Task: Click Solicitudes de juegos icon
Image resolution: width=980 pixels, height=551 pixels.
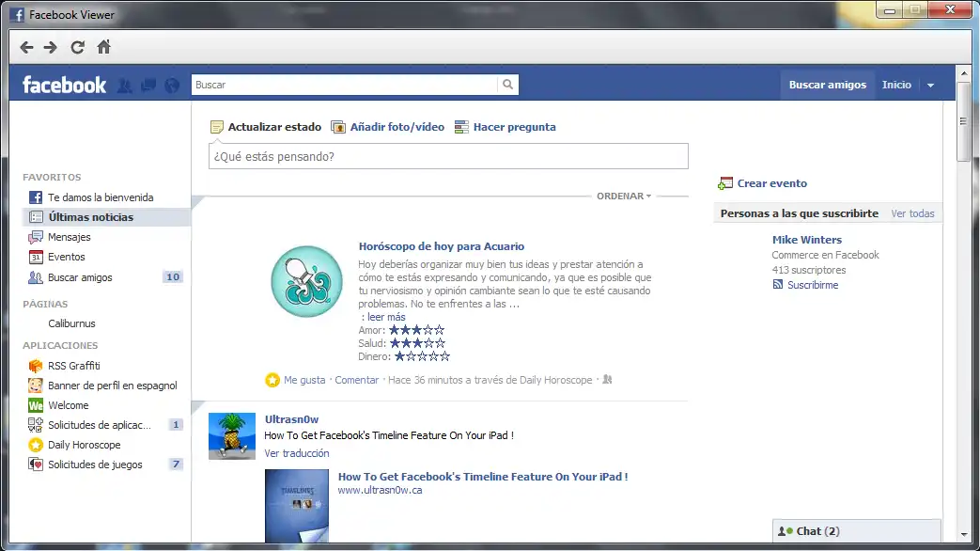Action: 36,464
